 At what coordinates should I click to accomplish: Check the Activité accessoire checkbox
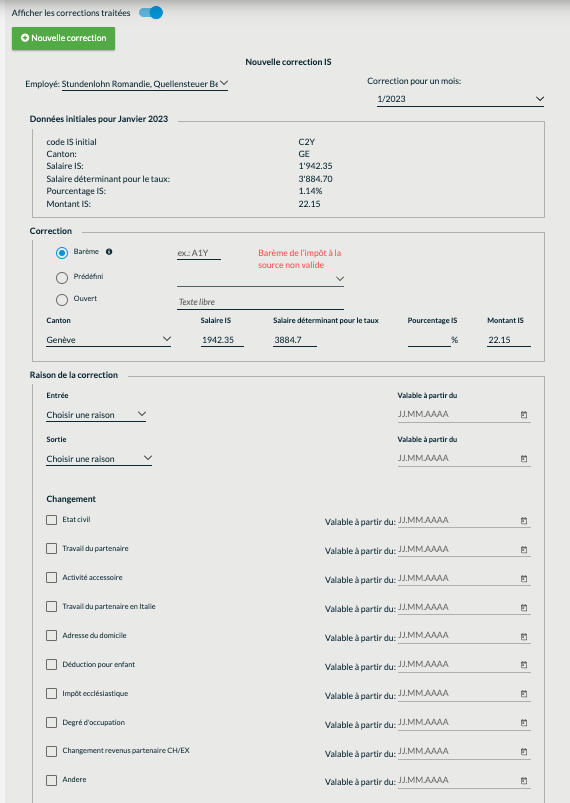51,578
